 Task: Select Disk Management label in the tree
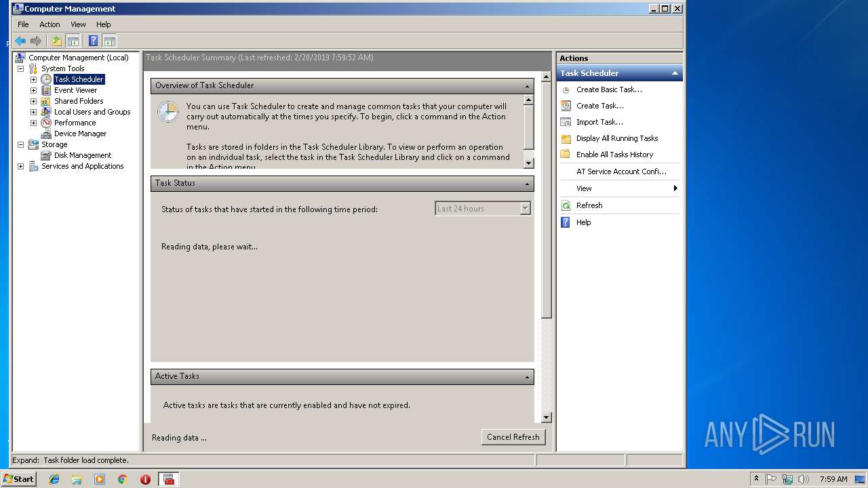pyautogui.click(x=83, y=155)
